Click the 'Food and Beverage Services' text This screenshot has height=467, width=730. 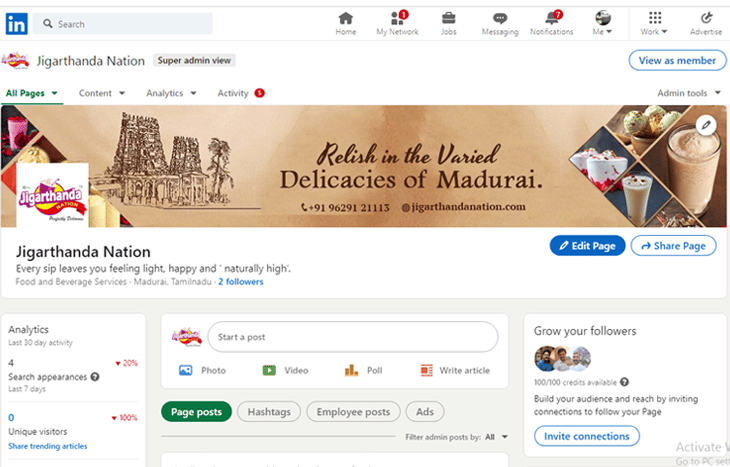click(71, 282)
